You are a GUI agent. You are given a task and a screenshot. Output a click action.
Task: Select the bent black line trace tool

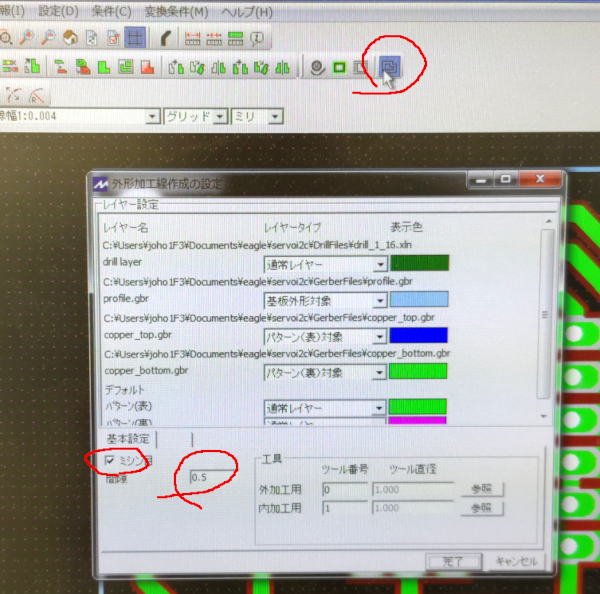166,38
